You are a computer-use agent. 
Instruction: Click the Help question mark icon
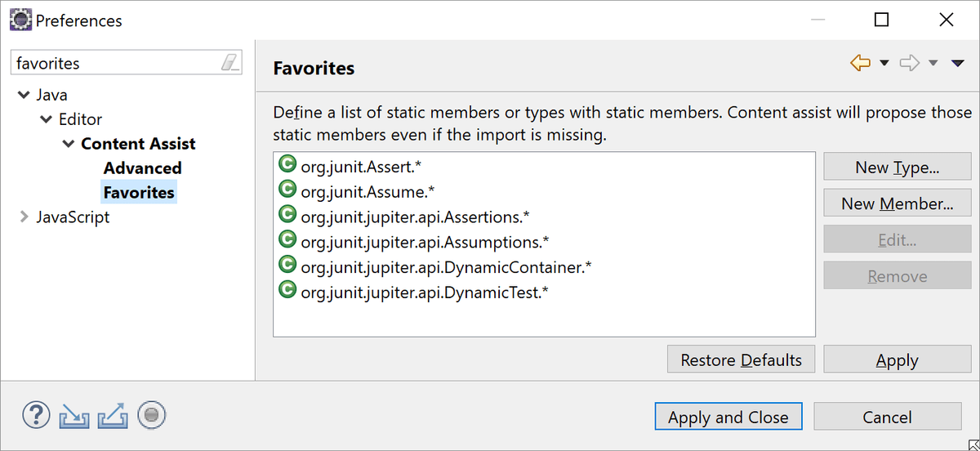click(x=36, y=415)
